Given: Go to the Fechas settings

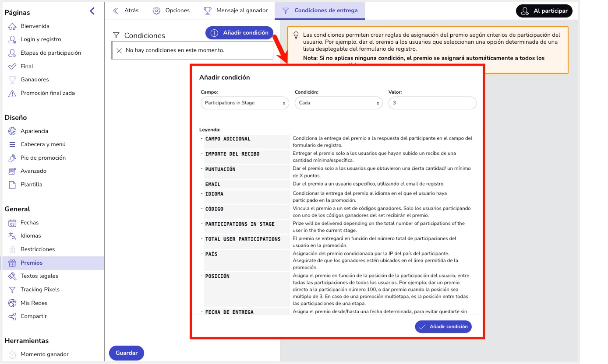Looking at the screenshot, I should click(x=29, y=223).
